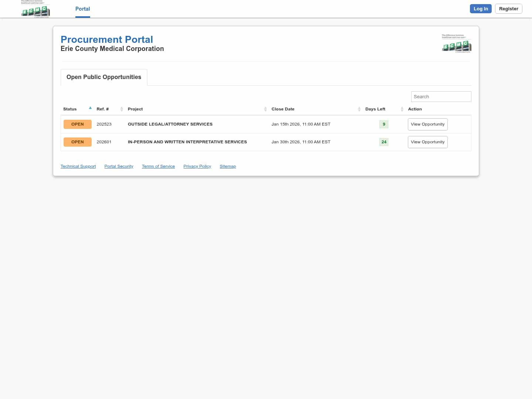Focus the Search input field
Image resolution: width=532 pixels, height=399 pixels.
441,97
